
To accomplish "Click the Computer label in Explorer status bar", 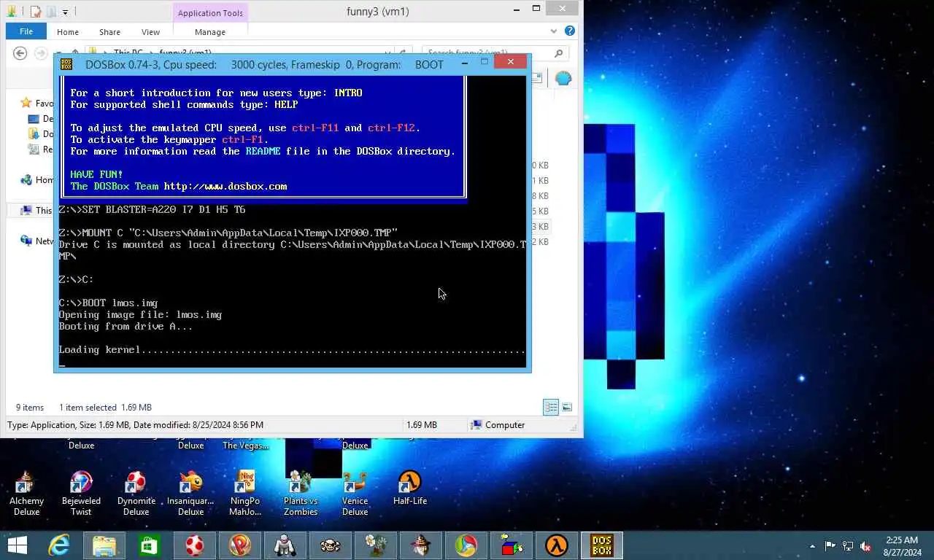I will (505, 425).
